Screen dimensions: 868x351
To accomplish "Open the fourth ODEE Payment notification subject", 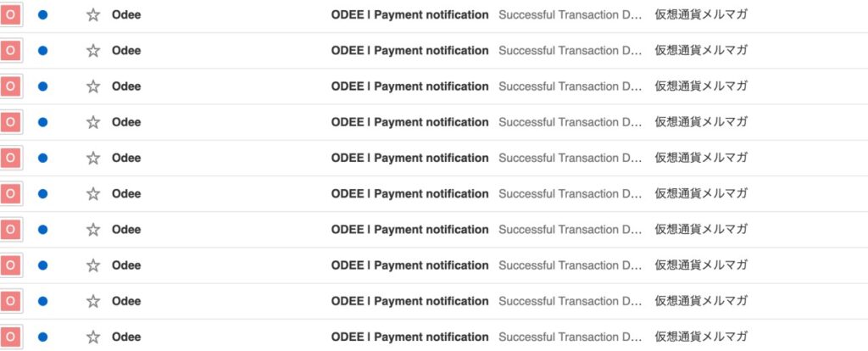I will 409,122.
